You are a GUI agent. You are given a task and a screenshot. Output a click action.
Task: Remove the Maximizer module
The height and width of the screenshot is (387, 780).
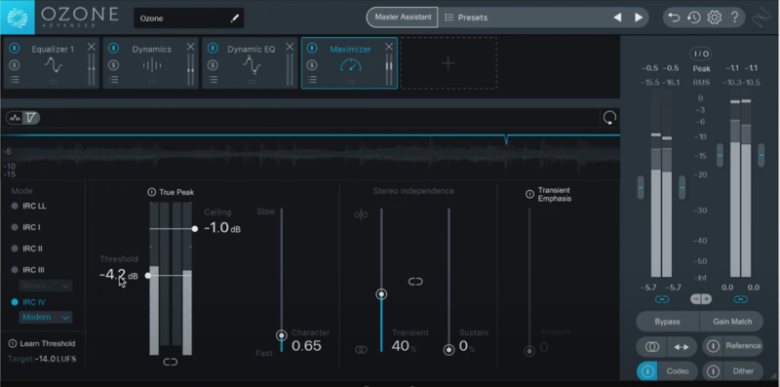389,47
